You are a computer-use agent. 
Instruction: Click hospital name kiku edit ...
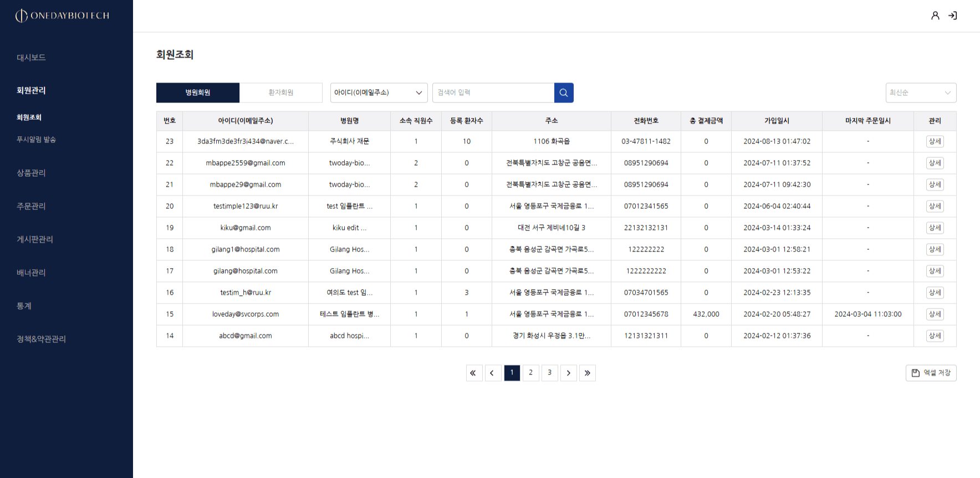coord(349,228)
